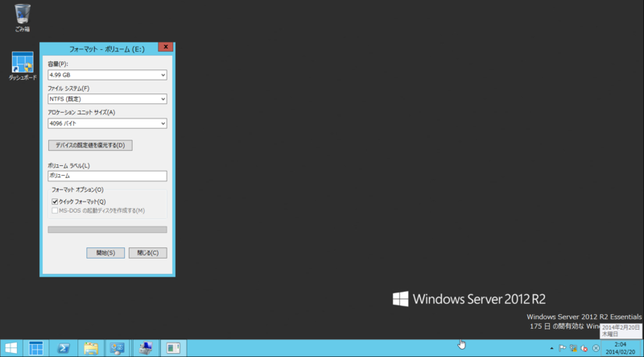Image resolution: width=644 pixels, height=357 pixels.
Task: Open the Dashboard (ダッシュボード) desktop shortcut
Action: click(23, 66)
